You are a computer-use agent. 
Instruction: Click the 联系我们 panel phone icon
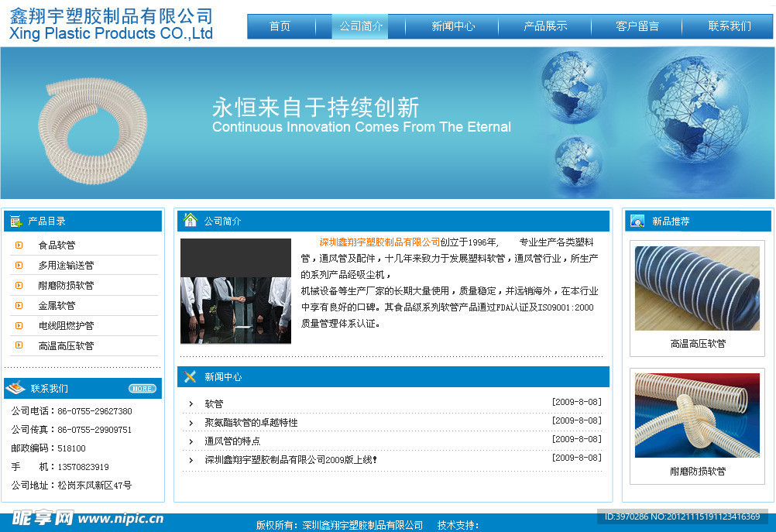click(x=16, y=388)
